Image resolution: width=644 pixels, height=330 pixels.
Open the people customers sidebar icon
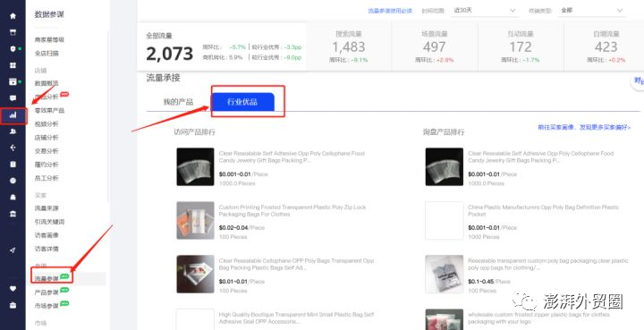[x=13, y=131]
